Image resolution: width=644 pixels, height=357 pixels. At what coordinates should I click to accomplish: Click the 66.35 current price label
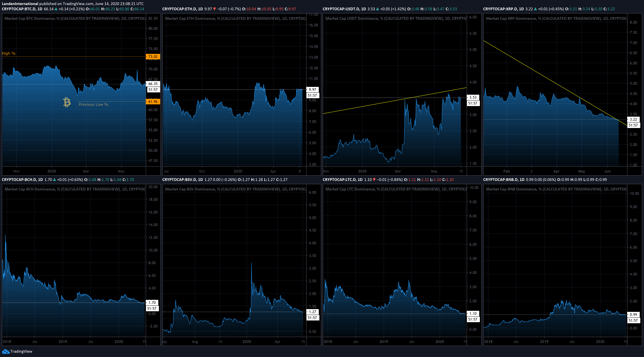(153, 84)
